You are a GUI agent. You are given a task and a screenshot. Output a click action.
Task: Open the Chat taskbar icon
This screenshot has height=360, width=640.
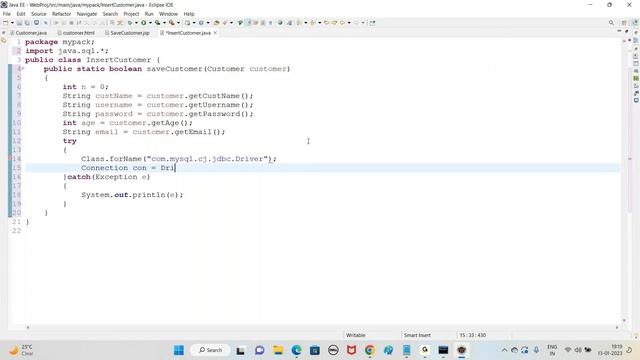click(260, 350)
